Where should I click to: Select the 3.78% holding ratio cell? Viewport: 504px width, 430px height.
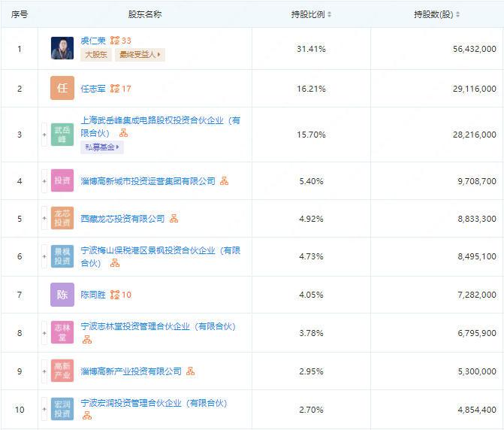[x=311, y=333]
